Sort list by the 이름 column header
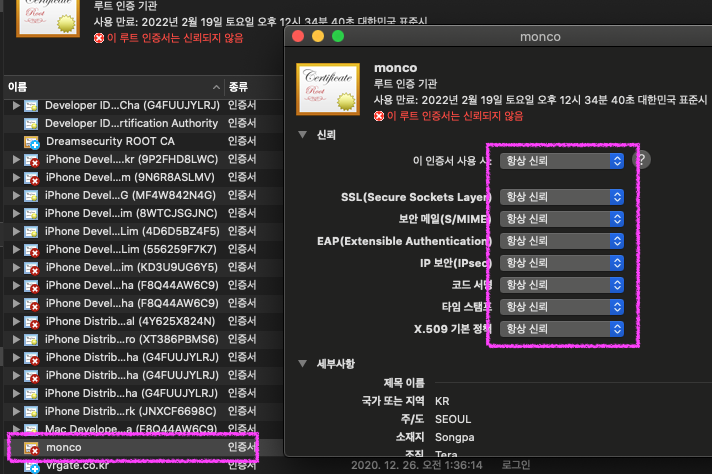 coord(114,87)
